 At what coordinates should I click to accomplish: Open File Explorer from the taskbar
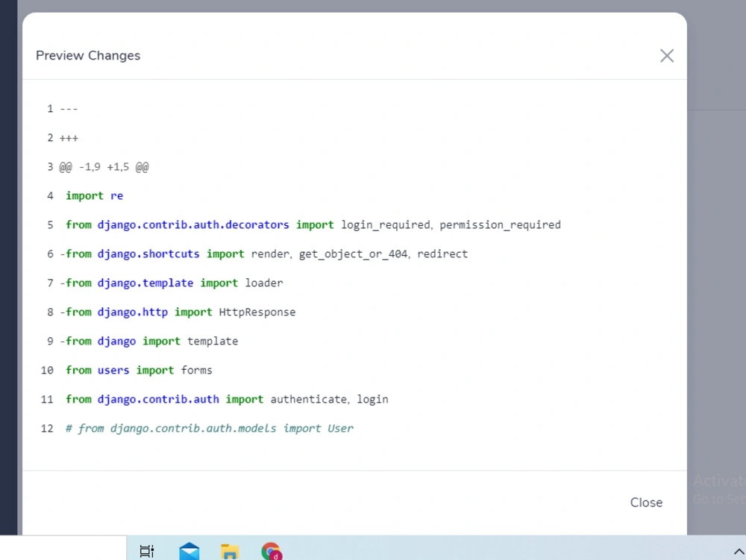pos(230,550)
